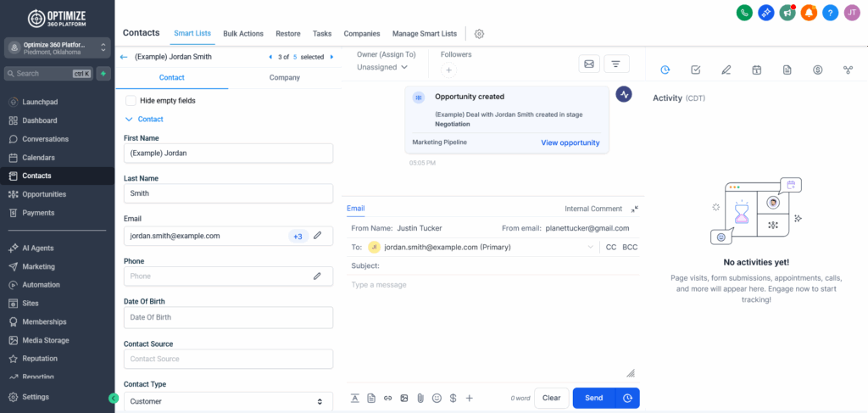Open the envelope icon button in conversation header

pyautogui.click(x=589, y=64)
